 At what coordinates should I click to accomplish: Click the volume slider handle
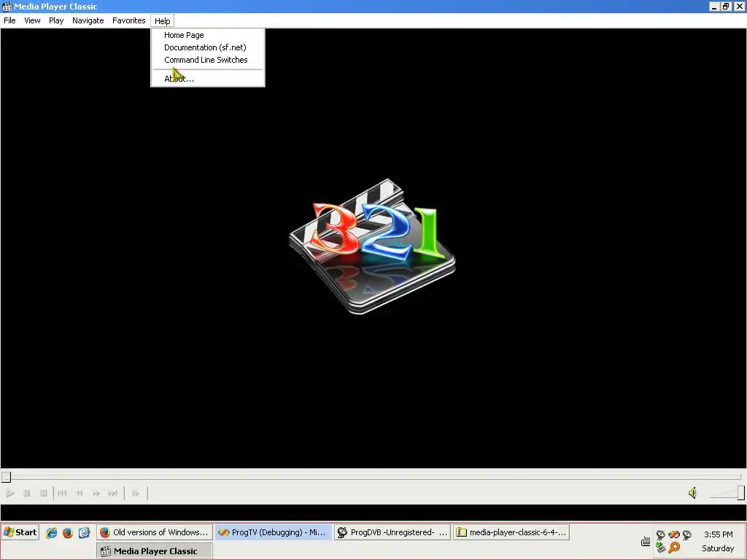(x=741, y=493)
